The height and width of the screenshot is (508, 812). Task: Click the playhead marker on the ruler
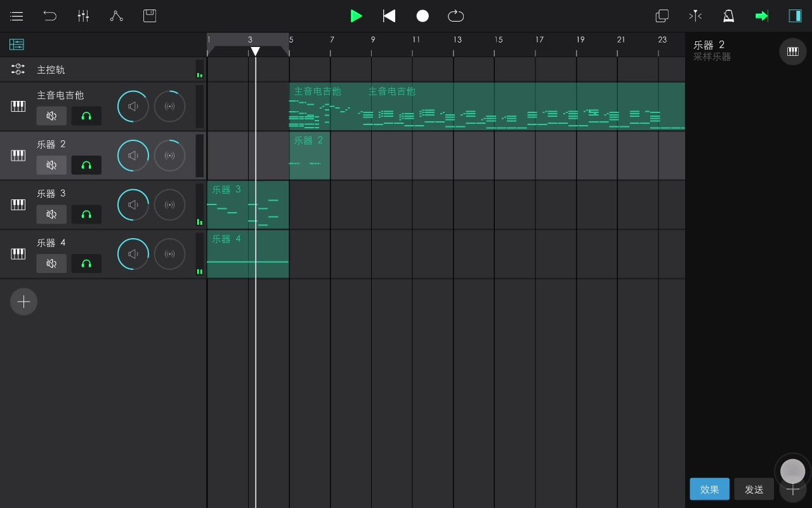[255, 51]
